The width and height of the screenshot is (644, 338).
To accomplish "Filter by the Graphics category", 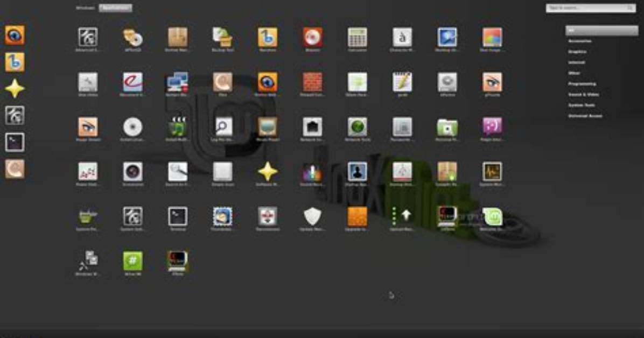I will point(577,52).
